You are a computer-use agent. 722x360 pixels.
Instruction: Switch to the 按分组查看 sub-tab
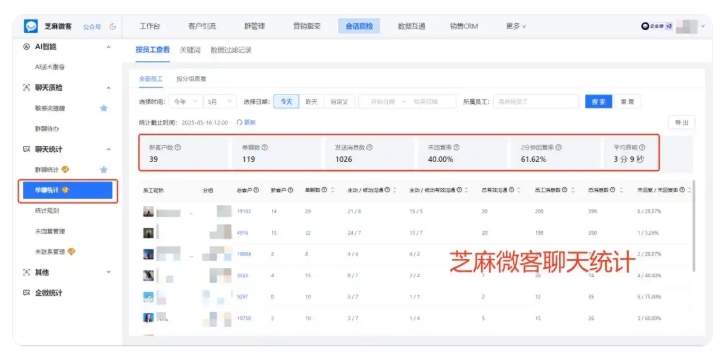(191, 79)
